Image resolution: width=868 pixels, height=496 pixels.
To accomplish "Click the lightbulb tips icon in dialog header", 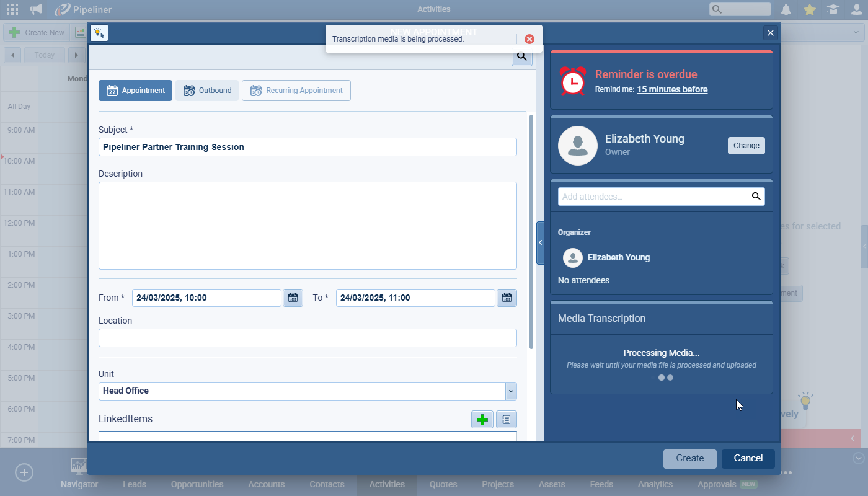I will (x=99, y=33).
